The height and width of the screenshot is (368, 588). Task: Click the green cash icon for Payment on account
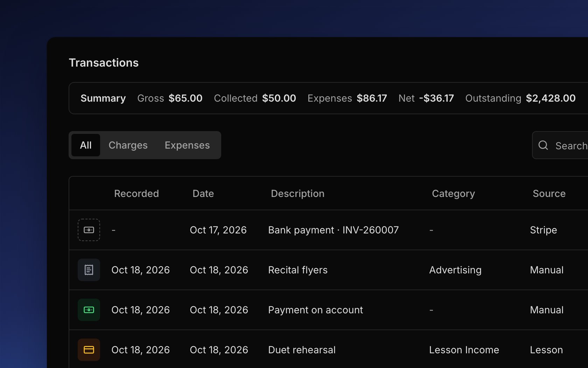click(89, 310)
